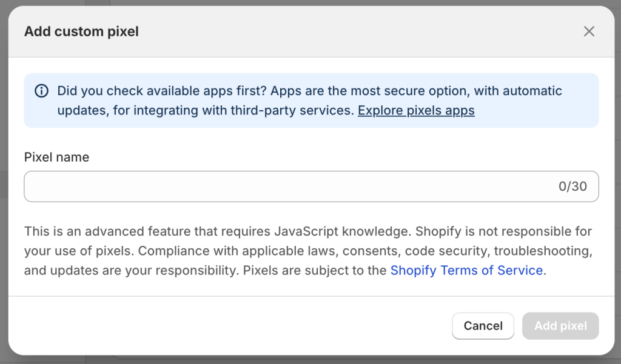The height and width of the screenshot is (364, 621).
Task: Click the close cross at top right
Action: [589, 31]
